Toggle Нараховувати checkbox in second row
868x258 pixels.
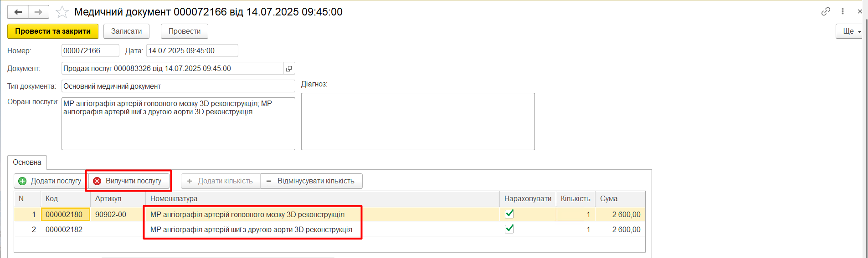pos(509,229)
